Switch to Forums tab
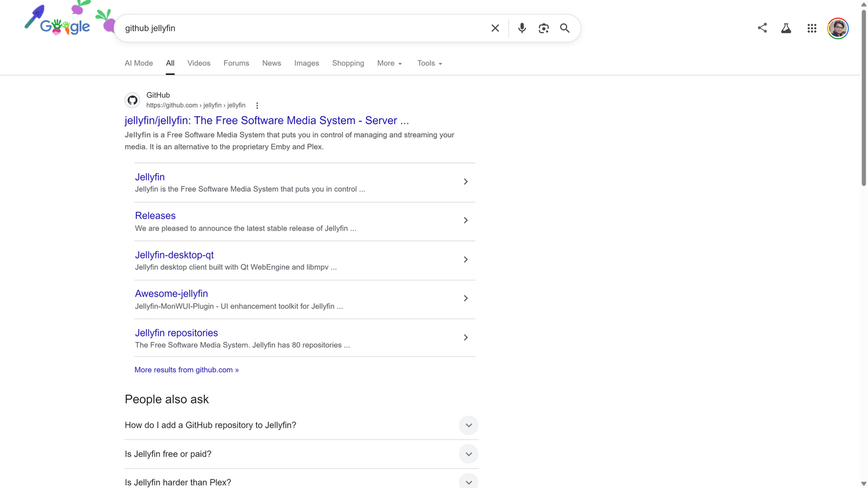The width and height of the screenshot is (868, 488). pyautogui.click(x=236, y=63)
